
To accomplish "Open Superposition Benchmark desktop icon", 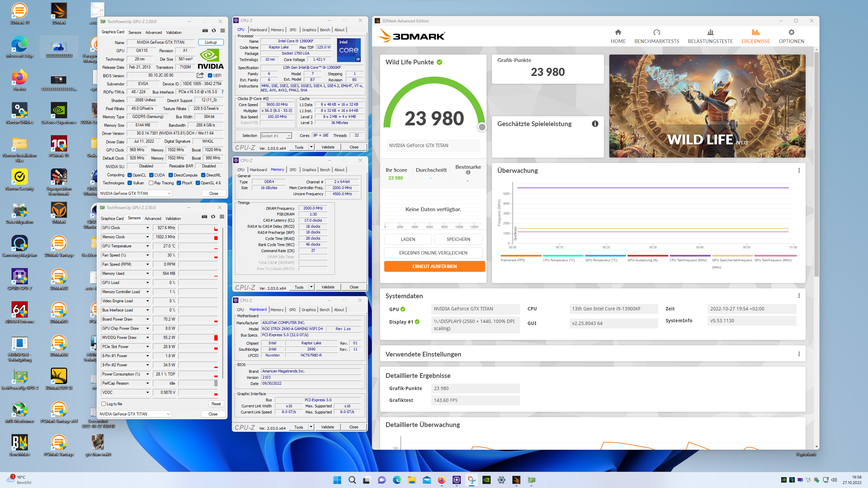I will [59, 182].
